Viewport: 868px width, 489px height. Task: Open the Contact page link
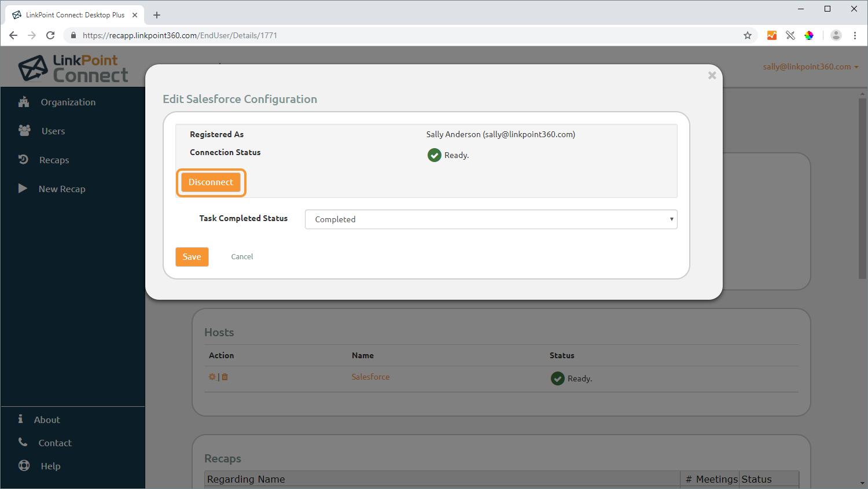tap(55, 443)
